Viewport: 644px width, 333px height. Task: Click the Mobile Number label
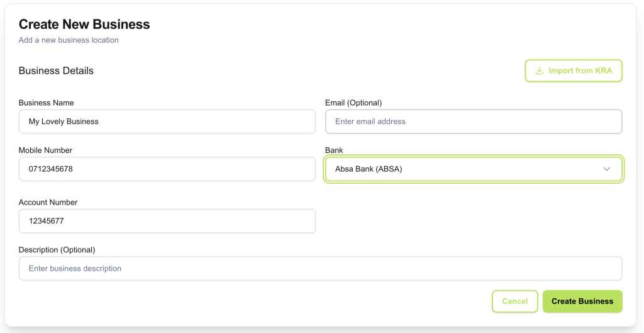click(x=45, y=150)
